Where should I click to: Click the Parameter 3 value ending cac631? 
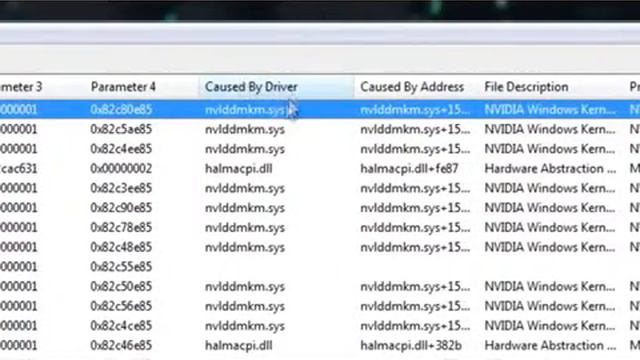[x=19, y=169]
